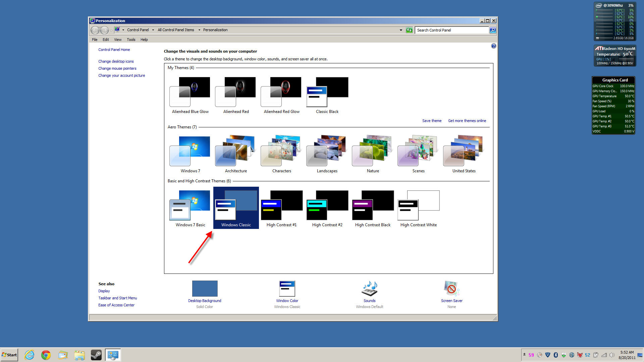The height and width of the screenshot is (362, 644).
Task: Open the Help menu
Action: coord(144,40)
